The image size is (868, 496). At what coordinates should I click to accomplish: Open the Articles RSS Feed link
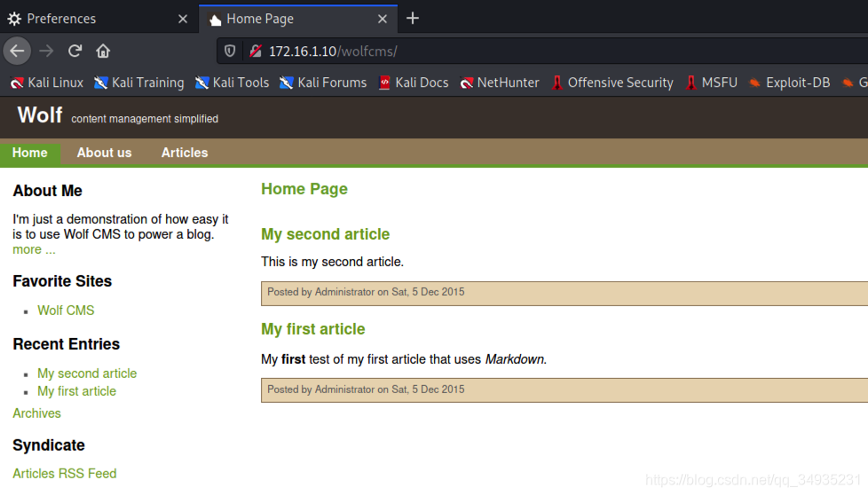[65, 474]
